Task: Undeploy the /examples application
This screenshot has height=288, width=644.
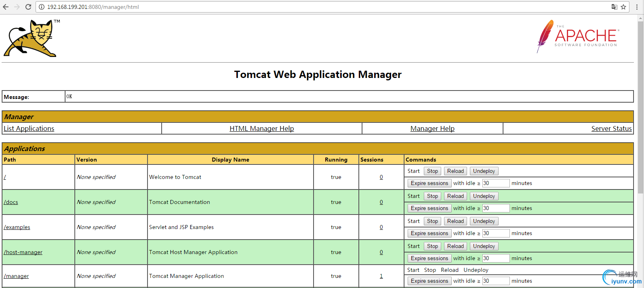Action: (x=484, y=221)
